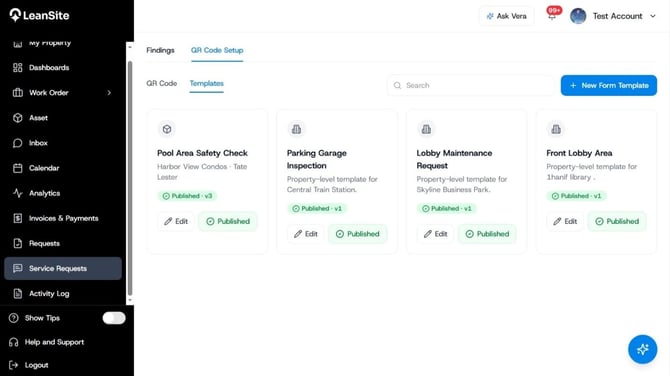The width and height of the screenshot is (670, 376).
Task: Select the Templates sub-tab
Action: point(206,84)
